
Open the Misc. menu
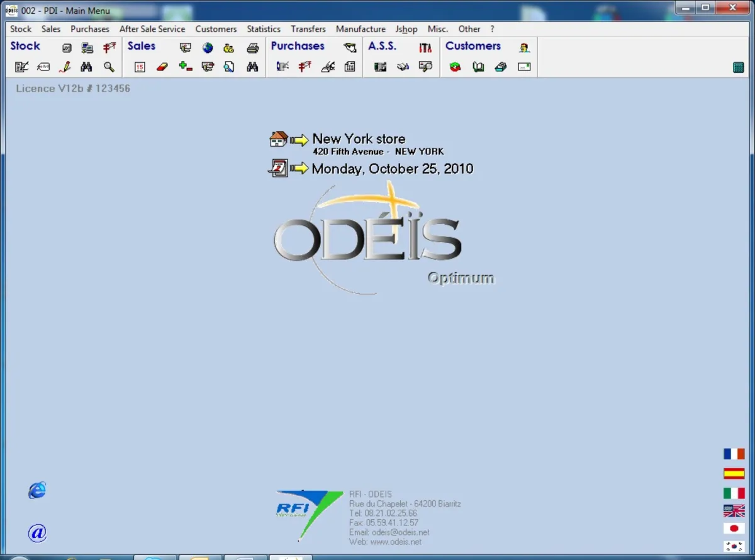click(438, 29)
